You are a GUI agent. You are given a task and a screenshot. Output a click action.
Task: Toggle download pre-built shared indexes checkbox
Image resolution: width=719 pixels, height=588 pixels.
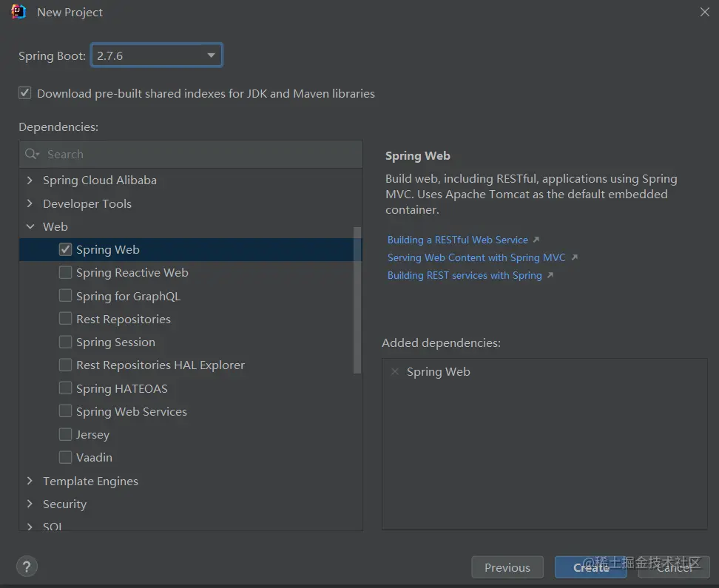pos(25,93)
